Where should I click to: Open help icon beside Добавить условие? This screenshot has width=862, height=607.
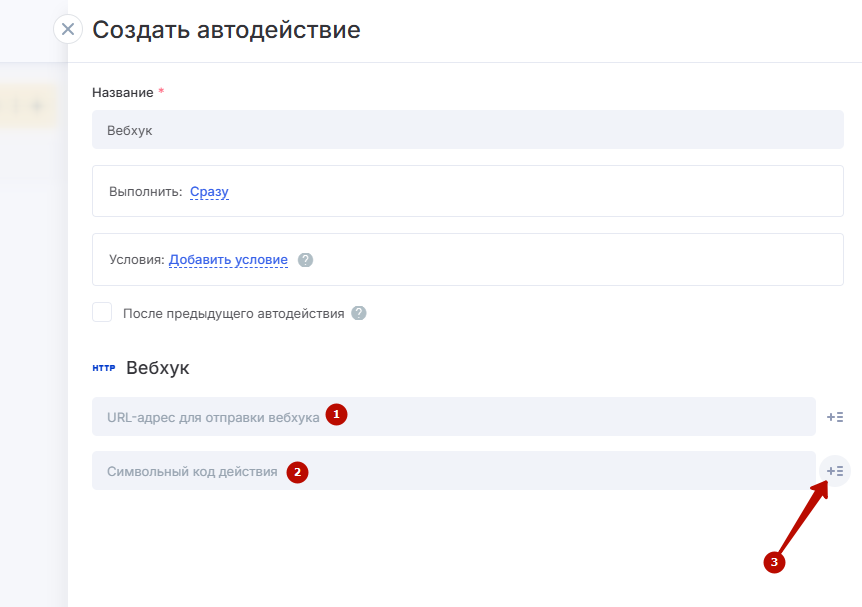pos(306,260)
